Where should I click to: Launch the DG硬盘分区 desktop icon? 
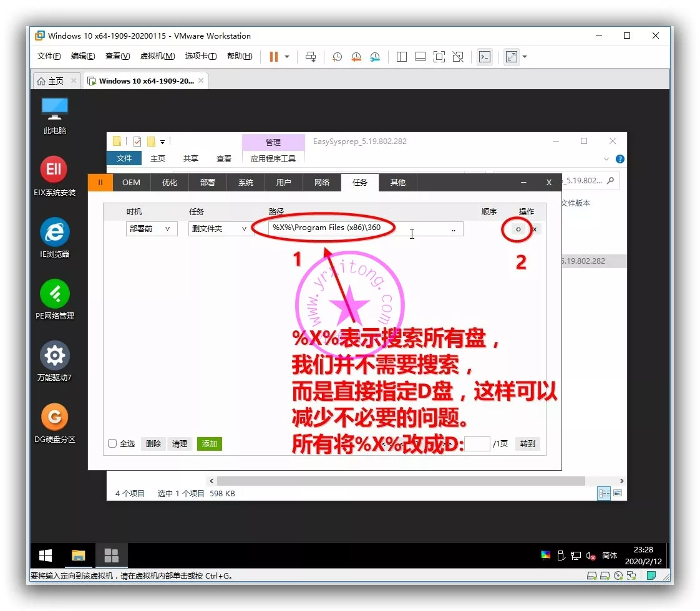pos(55,417)
